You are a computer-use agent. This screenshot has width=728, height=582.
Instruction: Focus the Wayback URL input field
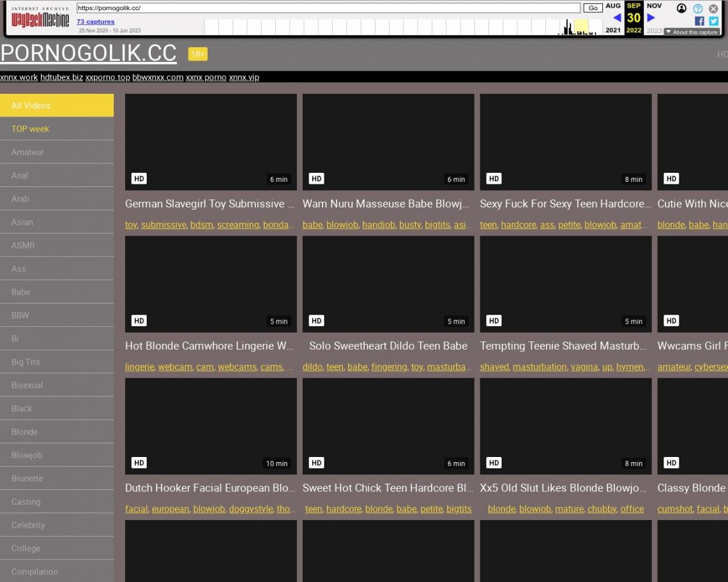(x=328, y=8)
